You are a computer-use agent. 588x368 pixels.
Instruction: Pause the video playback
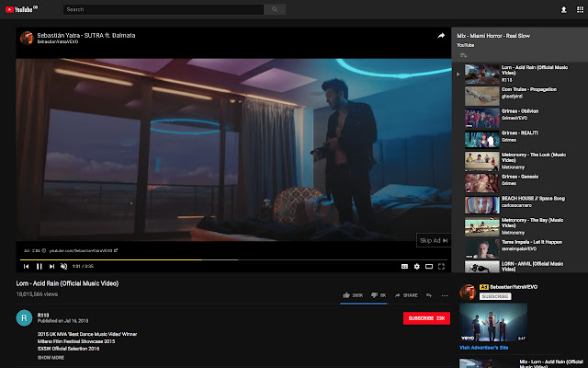[x=39, y=266]
